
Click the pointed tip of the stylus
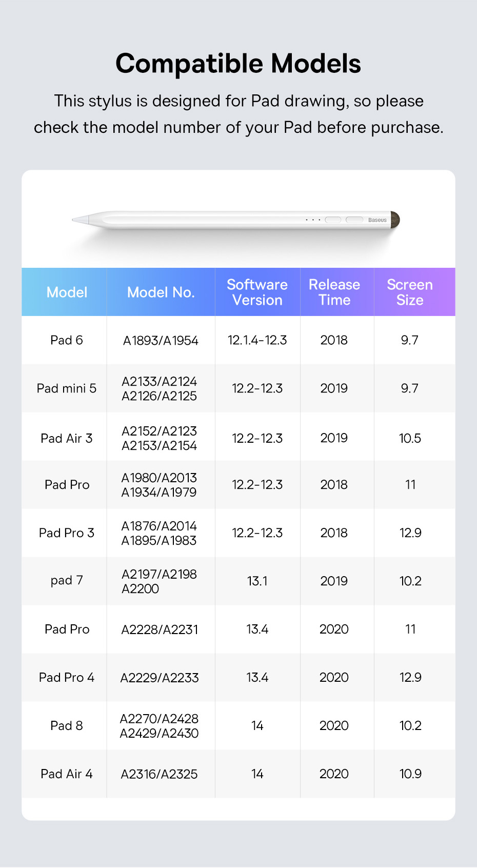coord(76,220)
